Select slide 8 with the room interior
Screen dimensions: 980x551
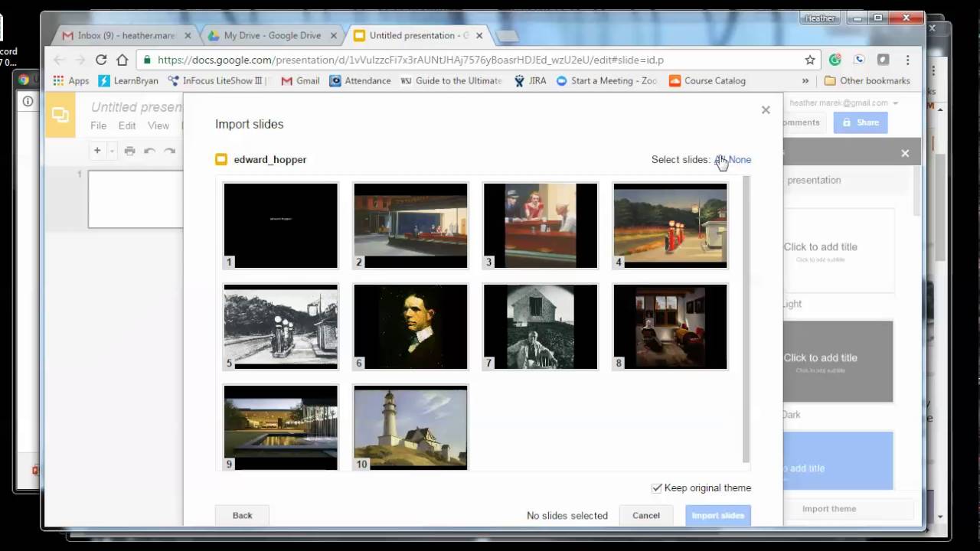[670, 327]
